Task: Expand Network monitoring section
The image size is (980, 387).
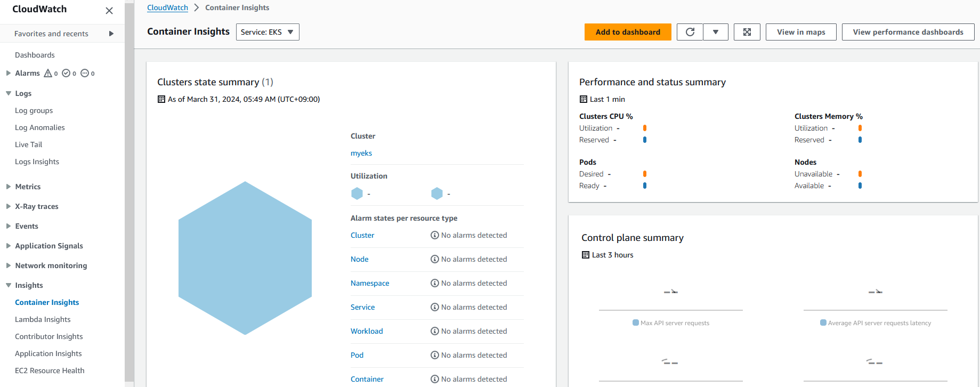Action: point(9,265)
